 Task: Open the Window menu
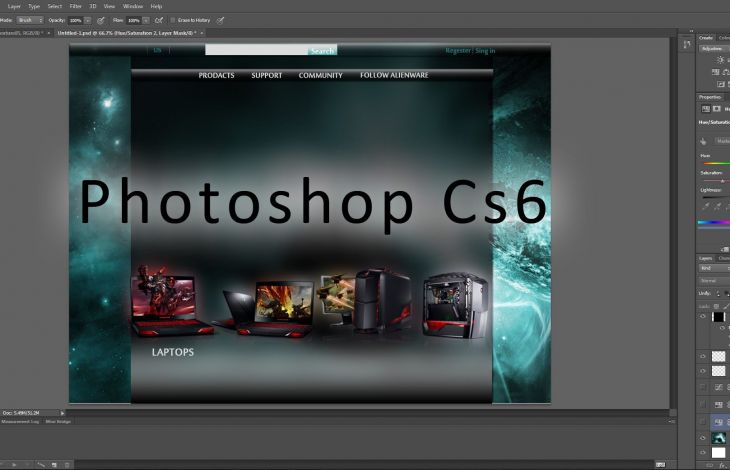click(x=133, y=7)
